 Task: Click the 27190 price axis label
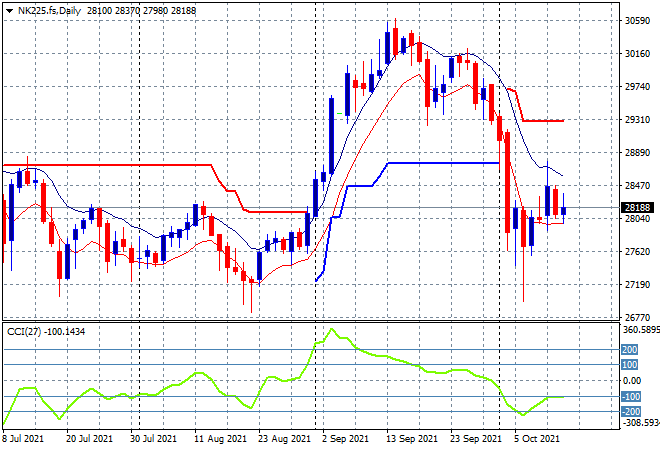(637, 285)
